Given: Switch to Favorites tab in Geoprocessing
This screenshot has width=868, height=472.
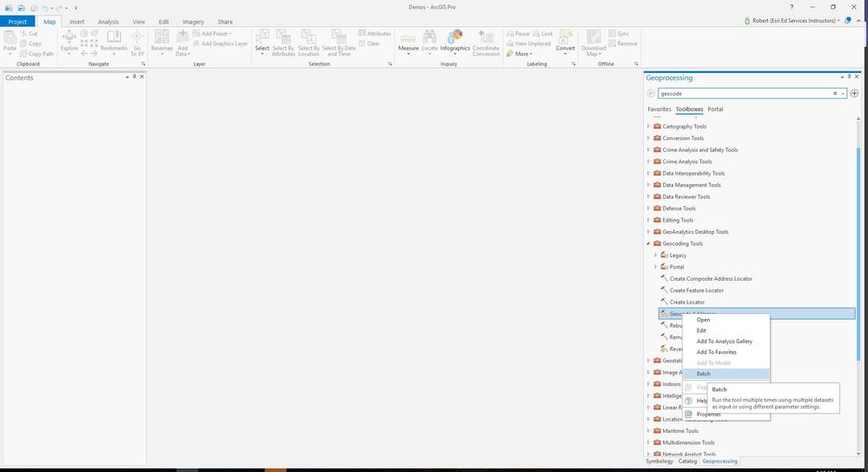Looking at the screenshot, I should point(659,110).
